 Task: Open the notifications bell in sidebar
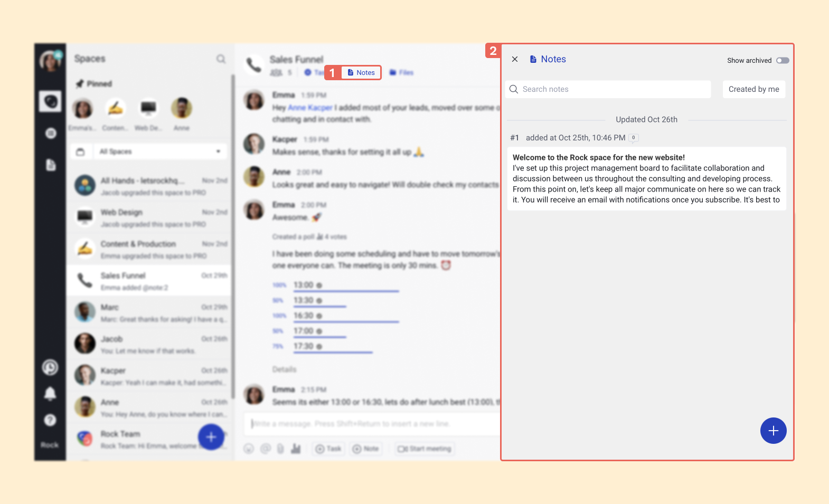coord(50,393)
